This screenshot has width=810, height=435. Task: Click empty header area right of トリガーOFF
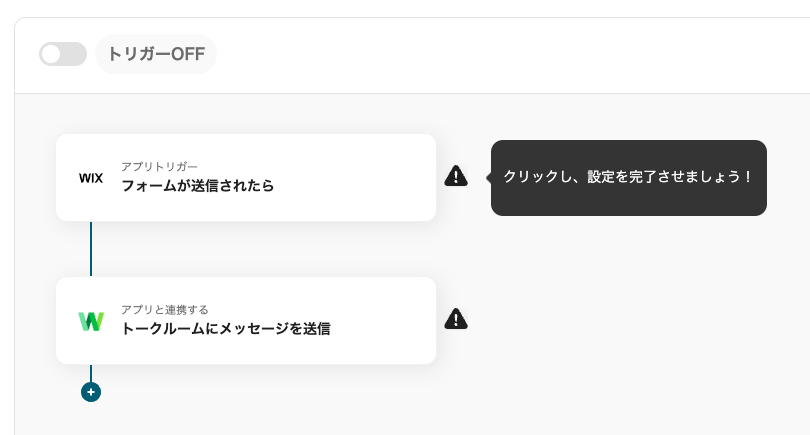500,54
